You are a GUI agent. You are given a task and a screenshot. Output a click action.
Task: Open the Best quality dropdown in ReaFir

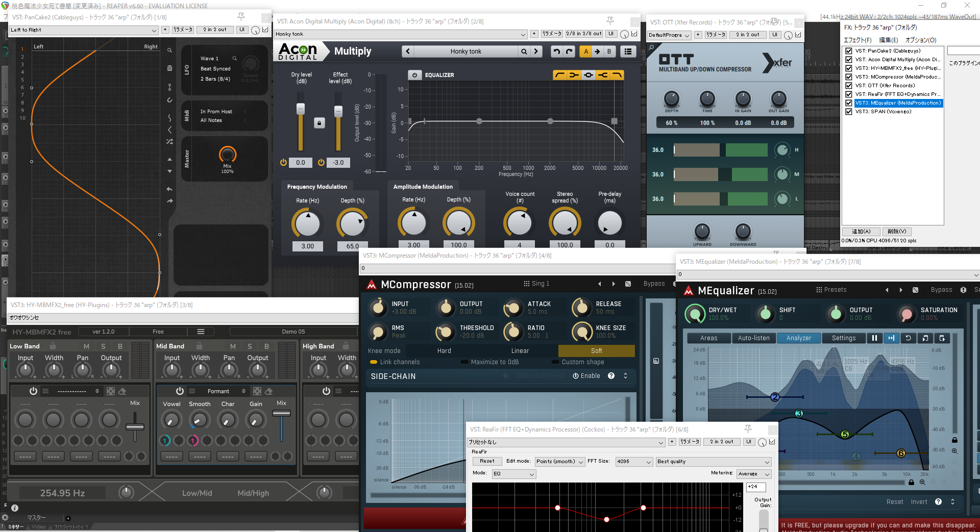coord(714,462)
